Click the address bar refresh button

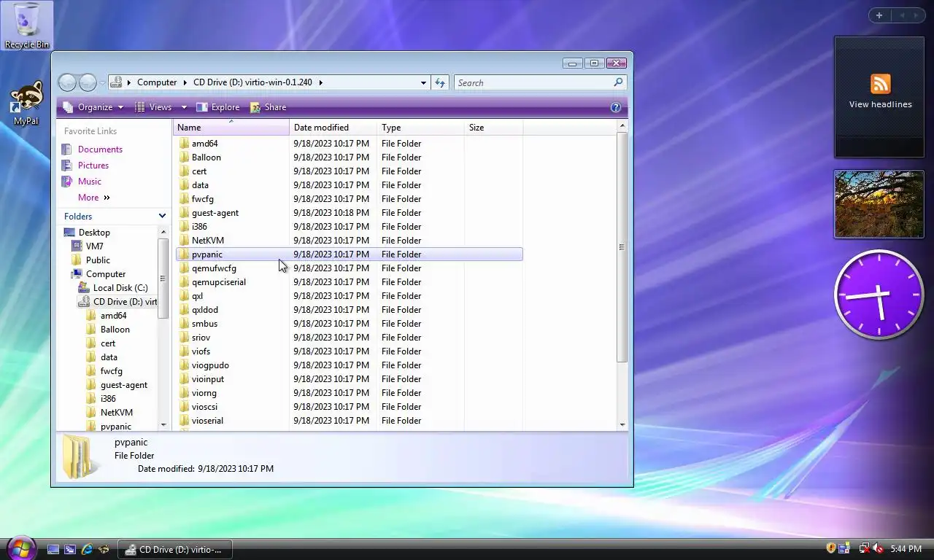pyautogui.click(x=440, y=82)
